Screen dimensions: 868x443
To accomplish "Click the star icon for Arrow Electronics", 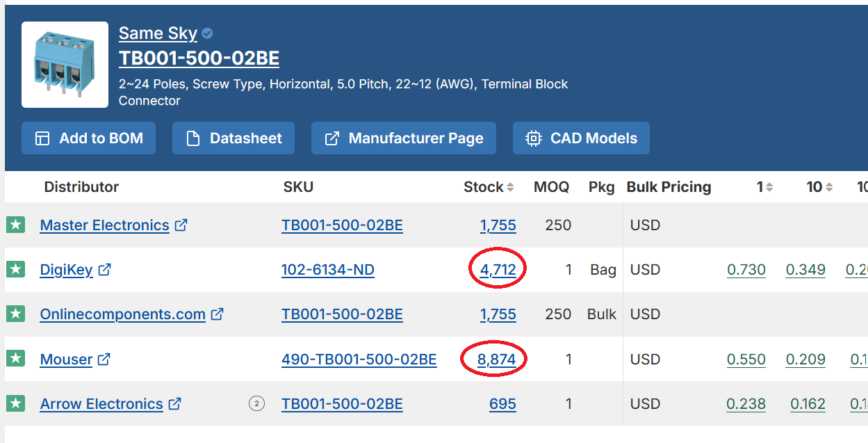I will (15, 403).
